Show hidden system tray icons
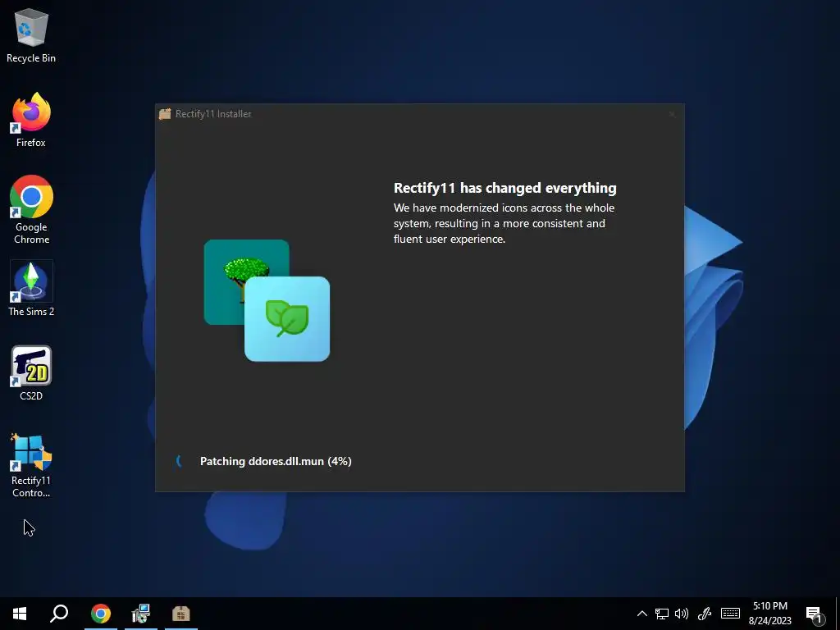This screenshot has height=630, width=840. 641,614
